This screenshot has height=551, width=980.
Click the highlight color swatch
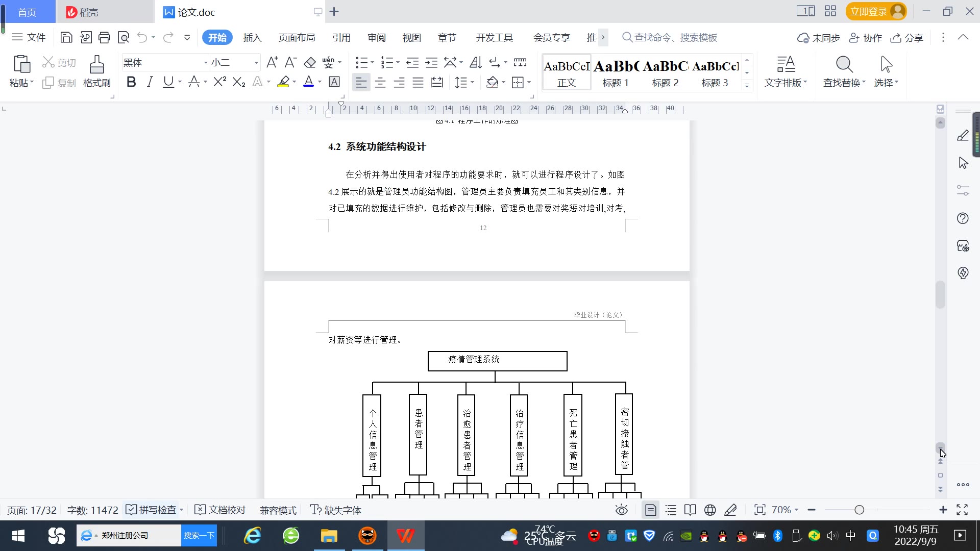[x=283, y=82]
